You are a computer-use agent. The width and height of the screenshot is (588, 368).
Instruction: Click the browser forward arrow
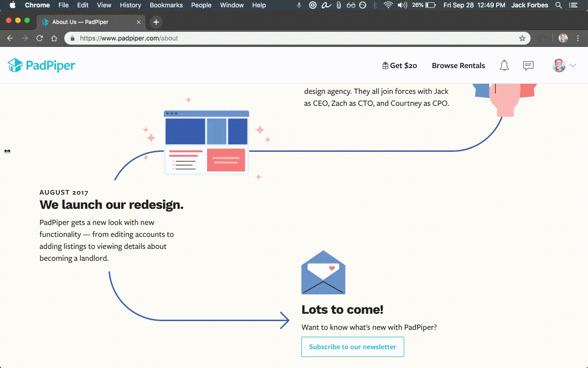(25, 38)
